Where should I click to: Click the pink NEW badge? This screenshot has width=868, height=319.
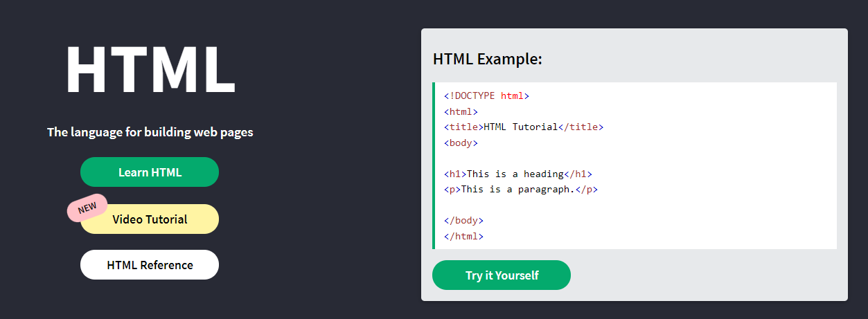[x=87, y=208]
